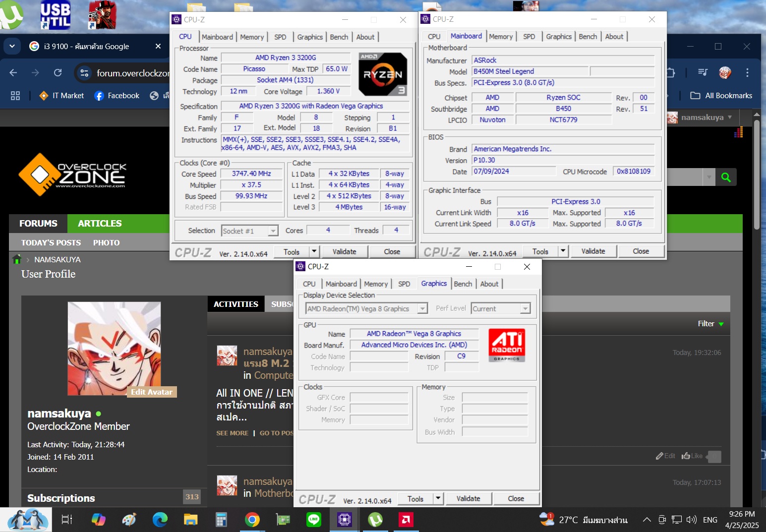766x532 pixels.
Task: Open Chrome three-dot menu
Action: (747, 73)
